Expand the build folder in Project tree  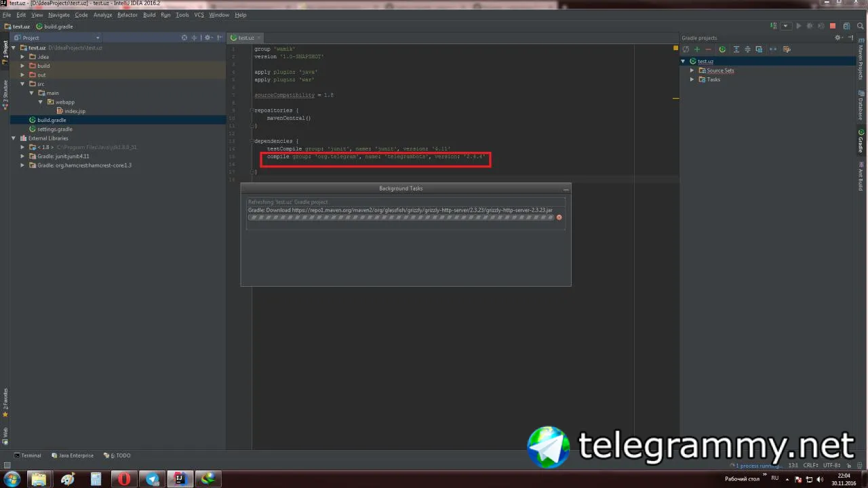coord(22,66)
